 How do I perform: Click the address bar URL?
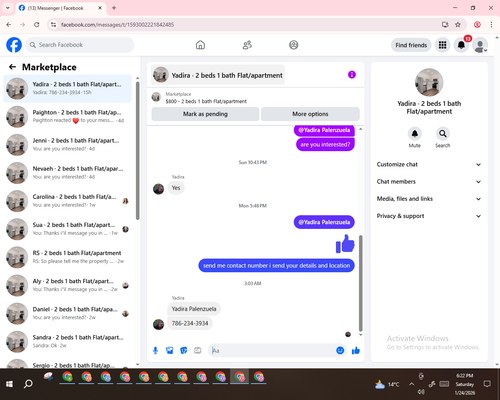pos(117,25)
